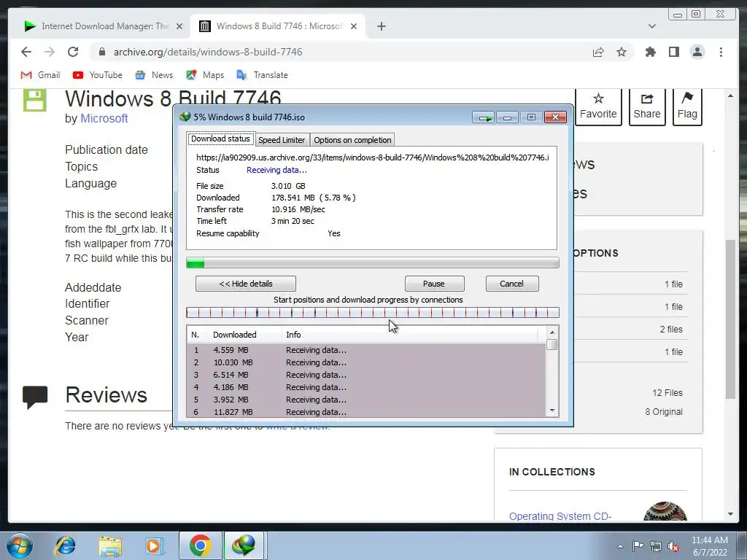The width and height of the screenshot is (747, 560).
Task: Switch to Chrome in the taskbar
Action: point(200,545)
